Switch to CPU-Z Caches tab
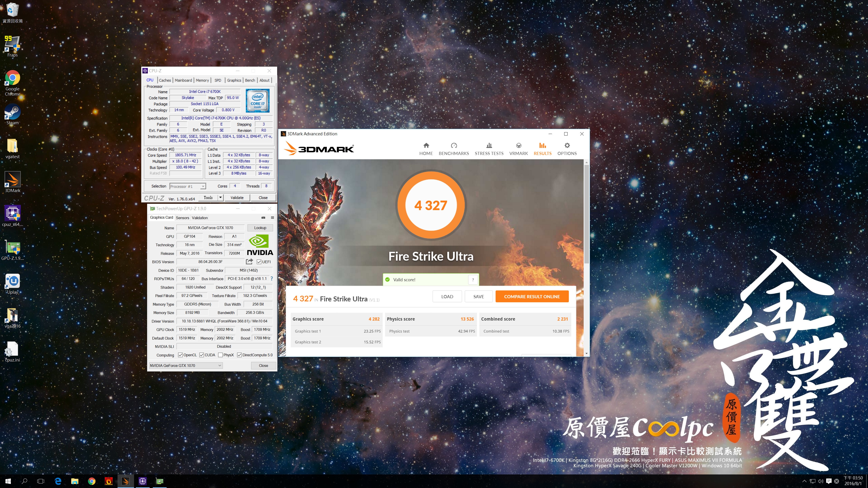This screenshot has height=488, width=868. (165, 80)
